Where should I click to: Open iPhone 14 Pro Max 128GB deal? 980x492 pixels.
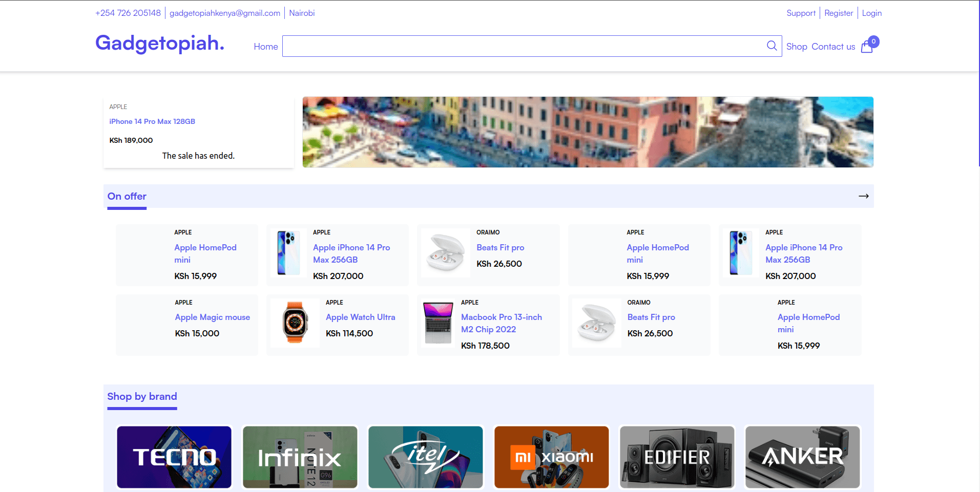[152, 121]
